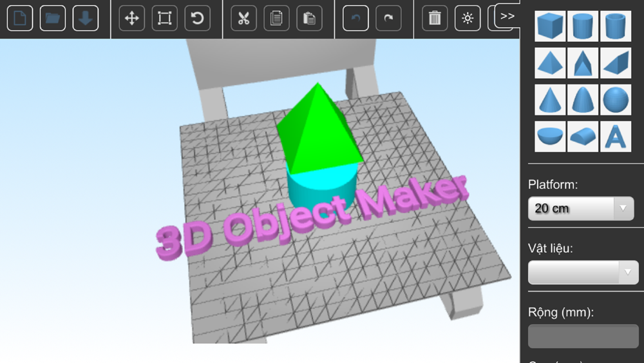Click the Rộng (mm) input field
This screenshot has height=363, width=644.
coord(583,337)
